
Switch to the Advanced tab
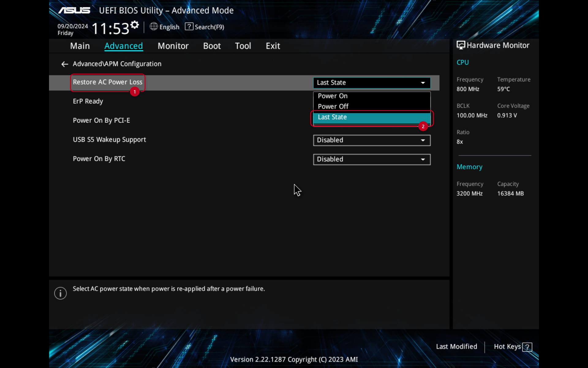(x=123, y=46)
